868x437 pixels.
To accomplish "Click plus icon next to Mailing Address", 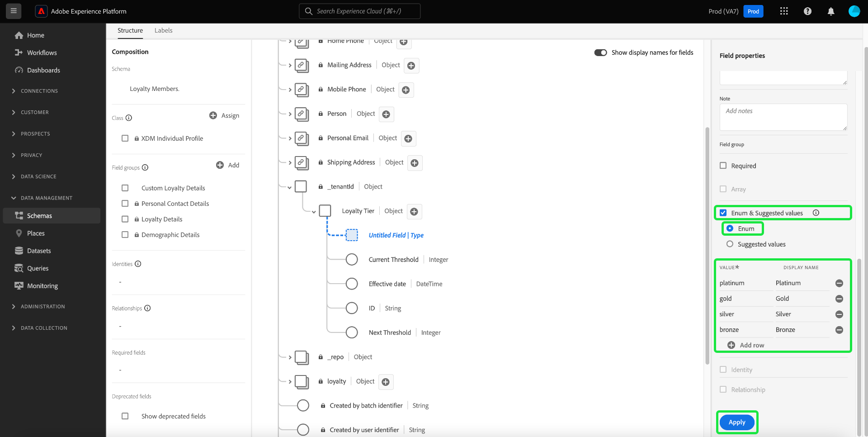I will coord(411,66).
